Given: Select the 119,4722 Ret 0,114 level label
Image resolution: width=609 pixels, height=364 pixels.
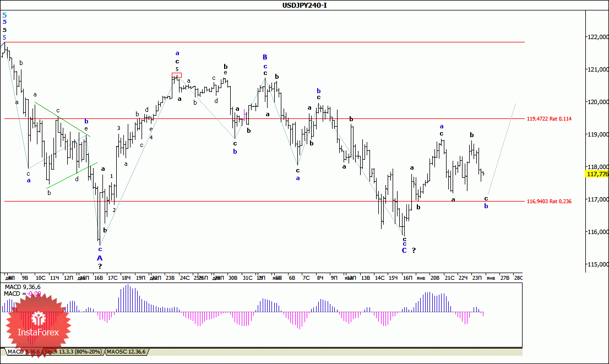Looking at the screenshot, I should tap(549, 119).
